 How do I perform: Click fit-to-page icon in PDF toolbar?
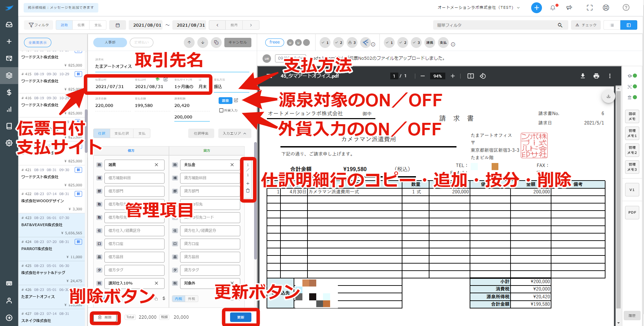pyautogui.click(x=471, y=76)
